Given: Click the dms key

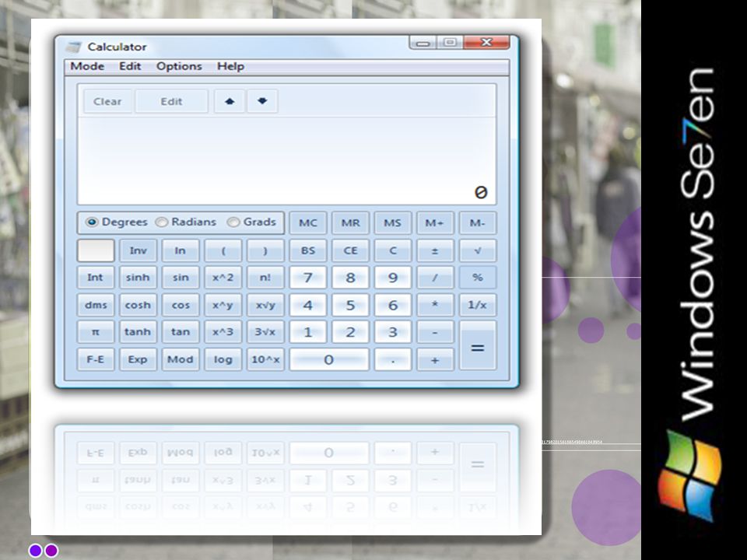Looking at the screenshot, I should pyautogui.click(x=95, y=305).
